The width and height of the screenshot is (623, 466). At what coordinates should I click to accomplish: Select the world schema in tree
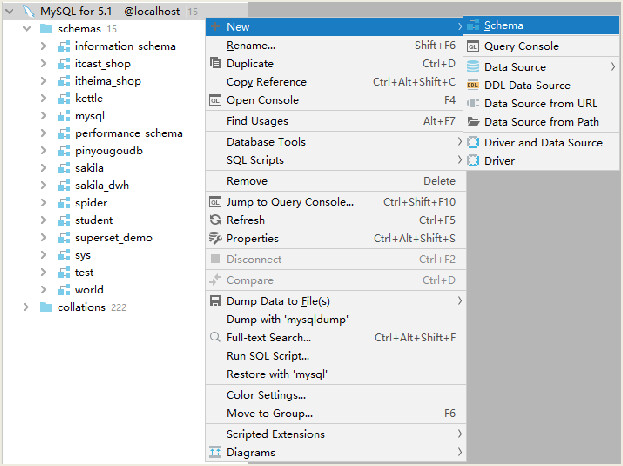(89, 290)
